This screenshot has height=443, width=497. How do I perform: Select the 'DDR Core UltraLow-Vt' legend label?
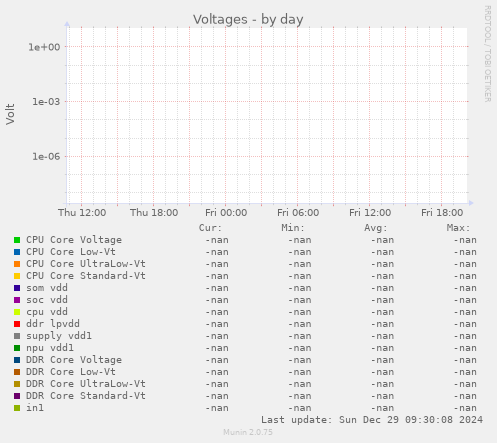tap(86, 384)
